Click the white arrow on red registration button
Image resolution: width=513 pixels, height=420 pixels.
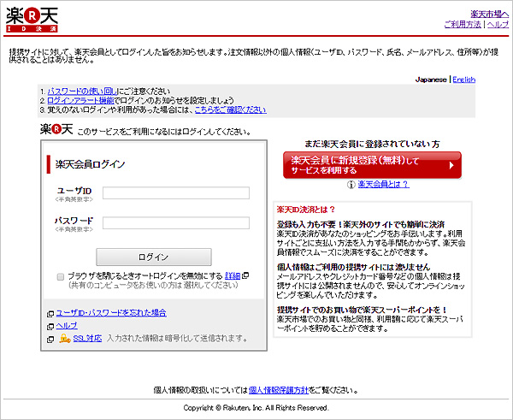[x=451, y=165]
